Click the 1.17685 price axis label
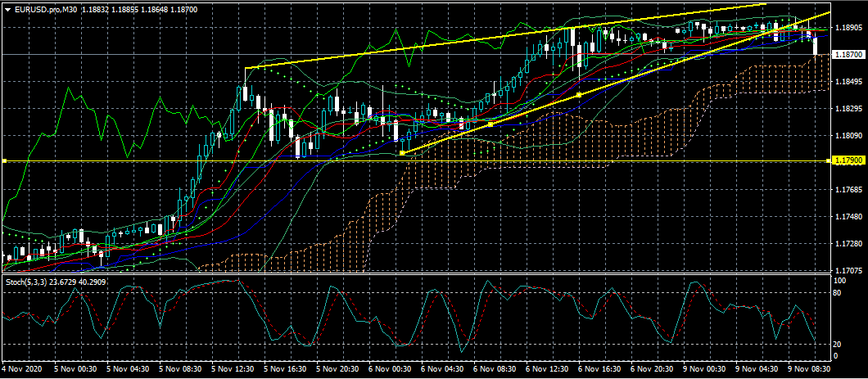868x379 pixels. 849,190
